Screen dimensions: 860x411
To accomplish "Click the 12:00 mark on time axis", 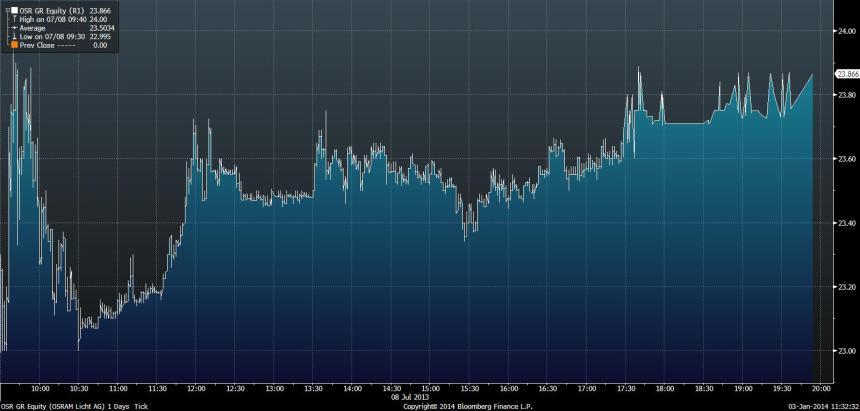I will point(196,388).
